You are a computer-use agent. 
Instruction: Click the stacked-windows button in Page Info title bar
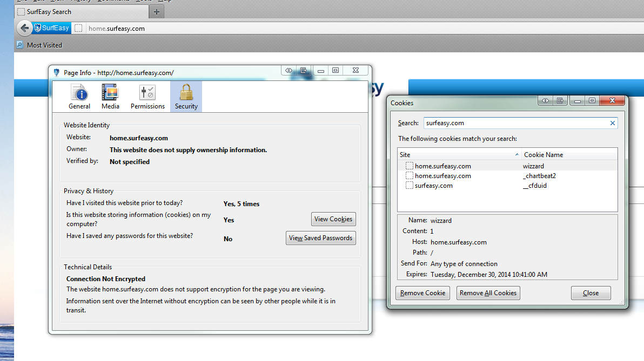tap(304, 71)
